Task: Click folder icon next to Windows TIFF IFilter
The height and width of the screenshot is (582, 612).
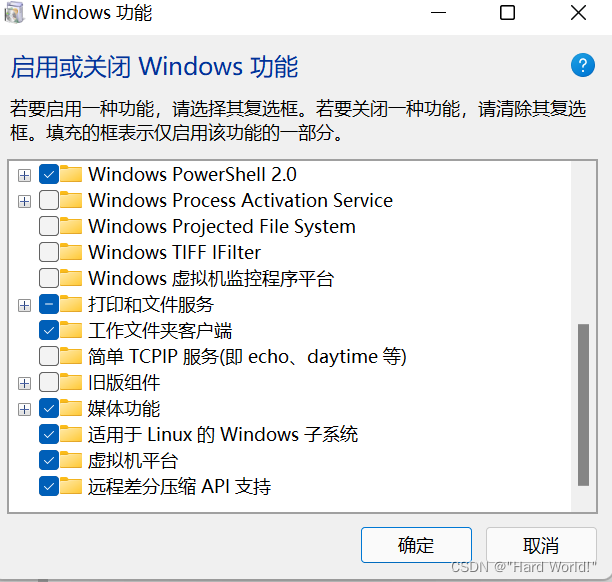Action: click(x=71, y=252)
